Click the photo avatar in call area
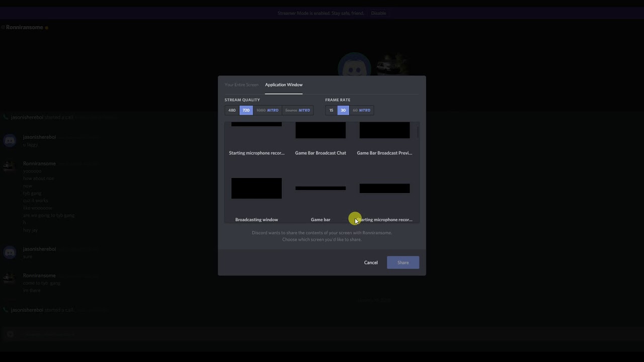 [x=392, y=65]
